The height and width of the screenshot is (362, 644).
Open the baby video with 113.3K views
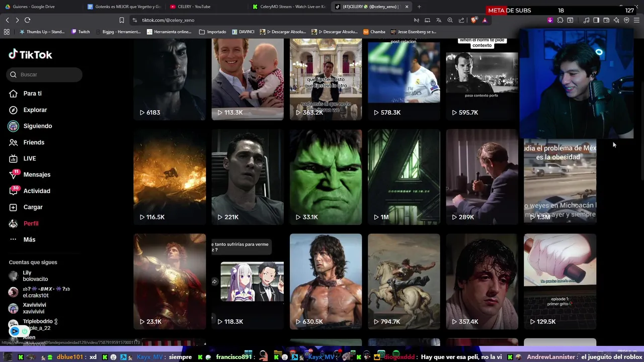click(248, 79)
